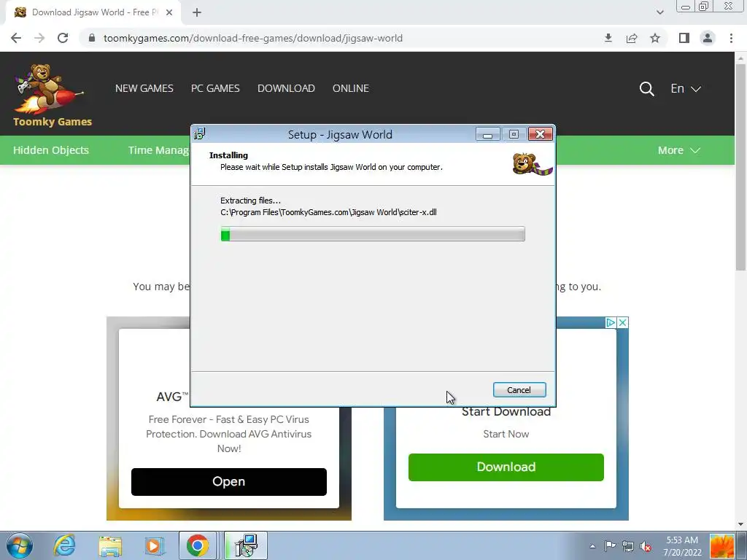Click the Toomky Games text logo

click(x=53, y=122)
